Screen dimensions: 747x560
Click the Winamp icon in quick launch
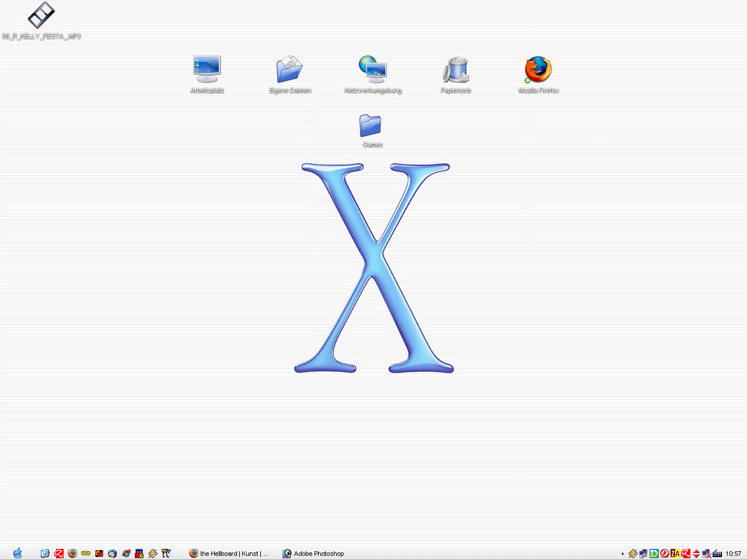pos(153,553)
